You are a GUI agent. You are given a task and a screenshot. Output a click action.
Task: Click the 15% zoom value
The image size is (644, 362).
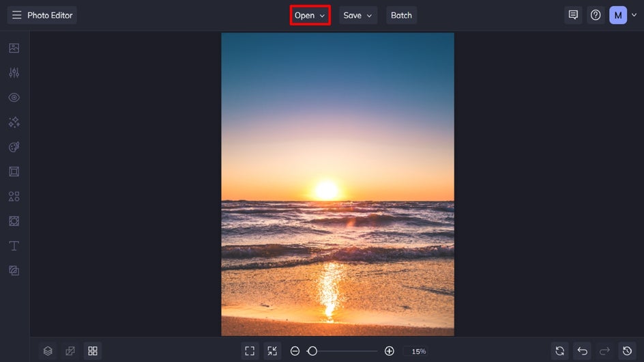[x=418, y=351]
